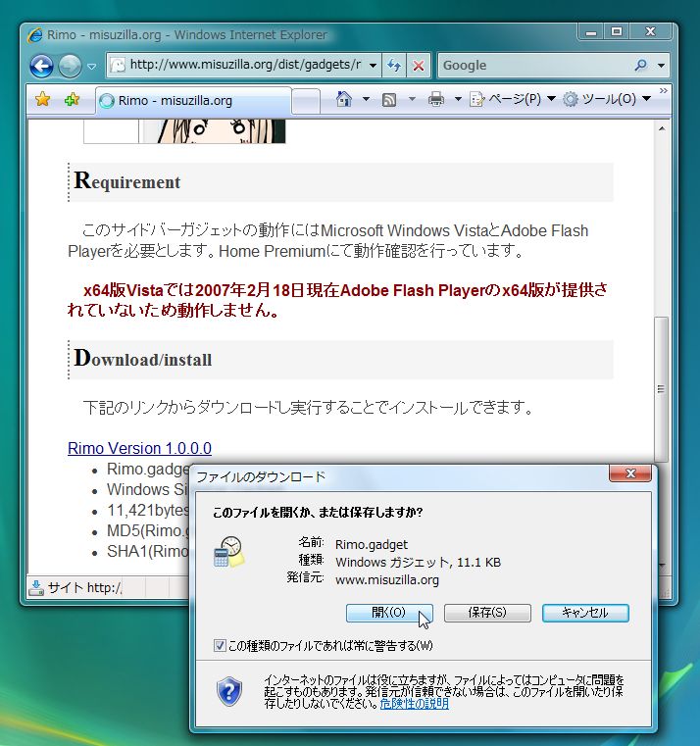Click the gadget file type icon
This screenshot has width=700, height=746.
pos(229,552)
